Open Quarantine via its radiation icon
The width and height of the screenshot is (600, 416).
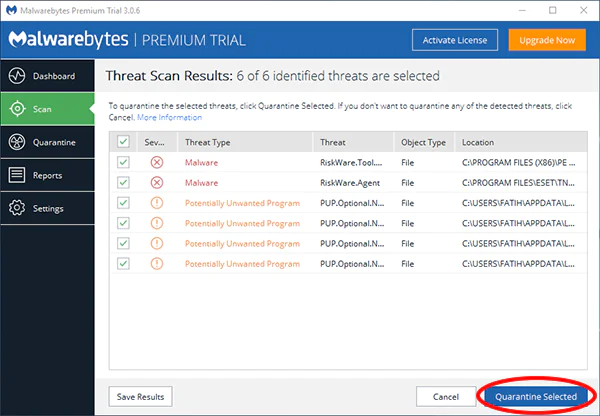pos(16,142)
